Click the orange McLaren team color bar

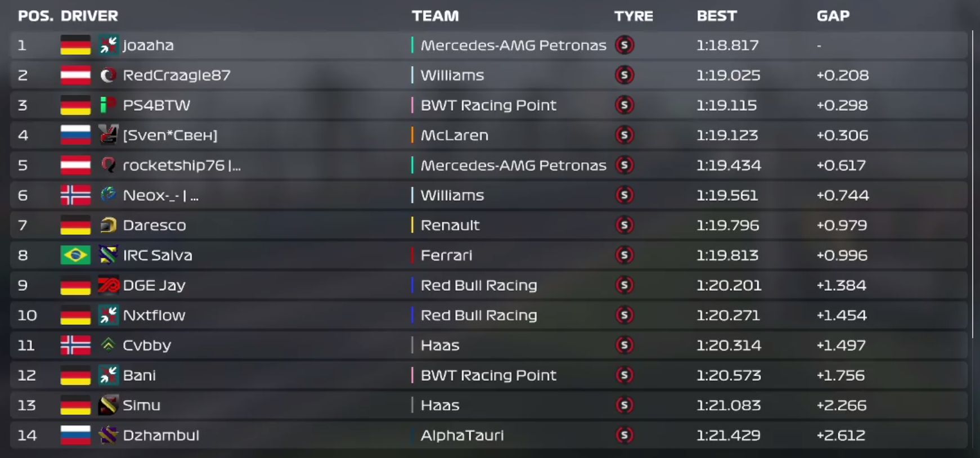pos(412,135)
